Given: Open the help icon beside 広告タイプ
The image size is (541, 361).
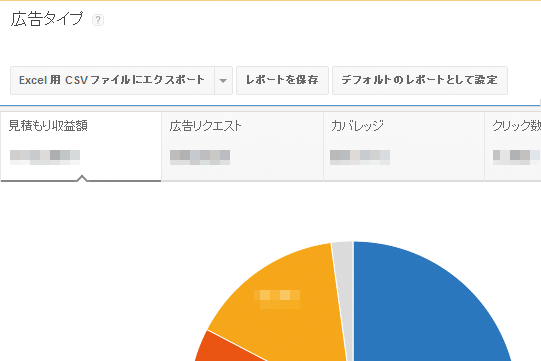Looking at the screenshot, I should point(98,20).
